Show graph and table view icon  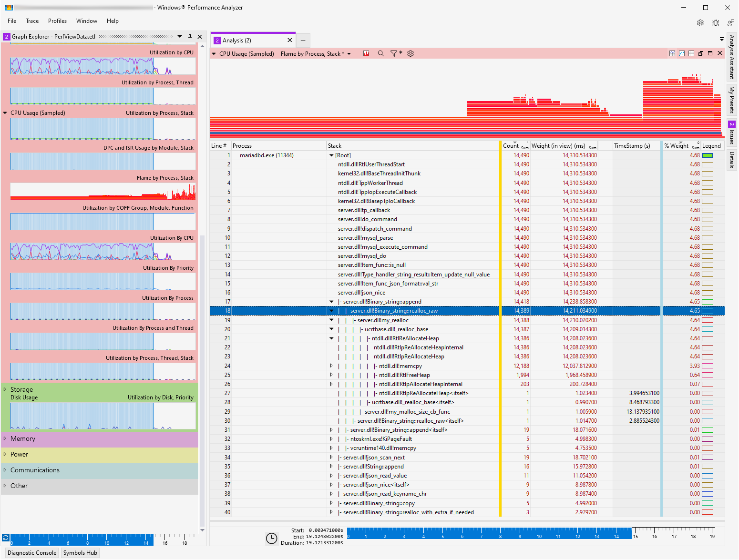(x=672, y=53)
